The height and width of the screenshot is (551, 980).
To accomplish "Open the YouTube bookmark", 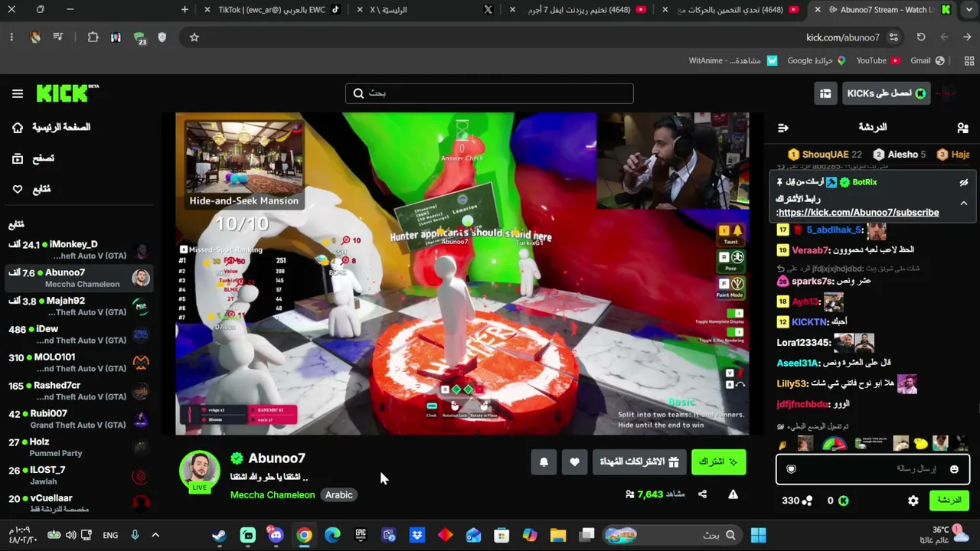I will [877, 61].
